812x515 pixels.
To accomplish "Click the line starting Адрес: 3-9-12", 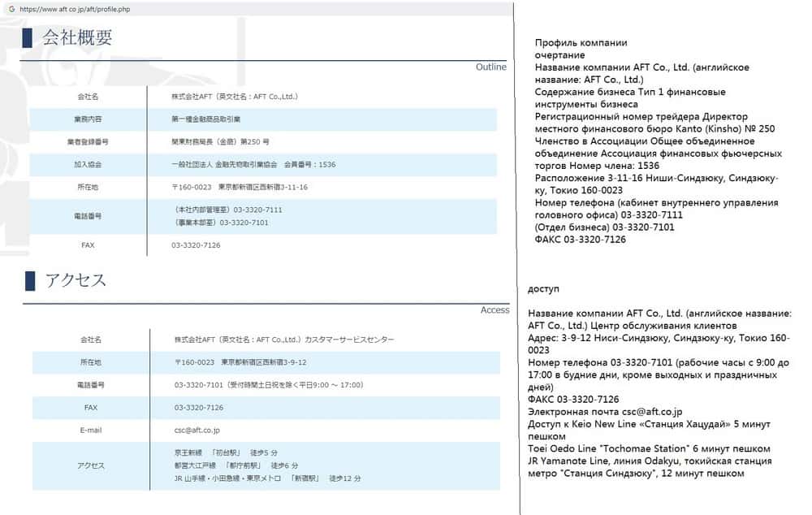I will click(659, 338).
